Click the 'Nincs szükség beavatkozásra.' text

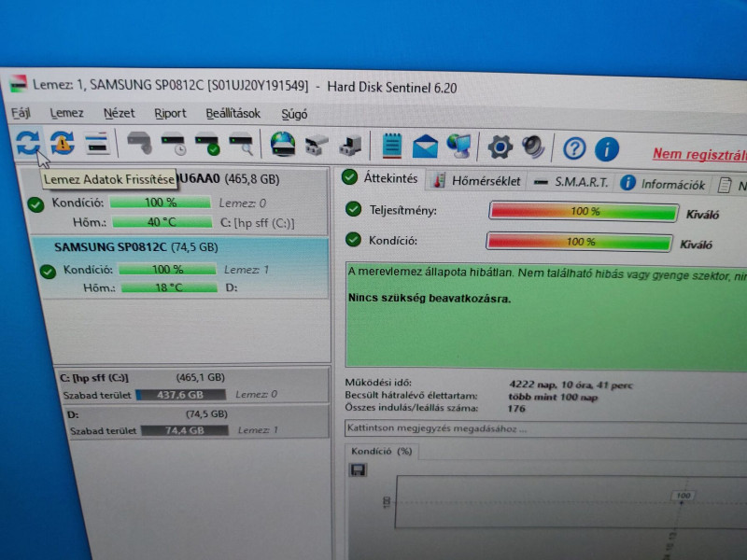430,299
